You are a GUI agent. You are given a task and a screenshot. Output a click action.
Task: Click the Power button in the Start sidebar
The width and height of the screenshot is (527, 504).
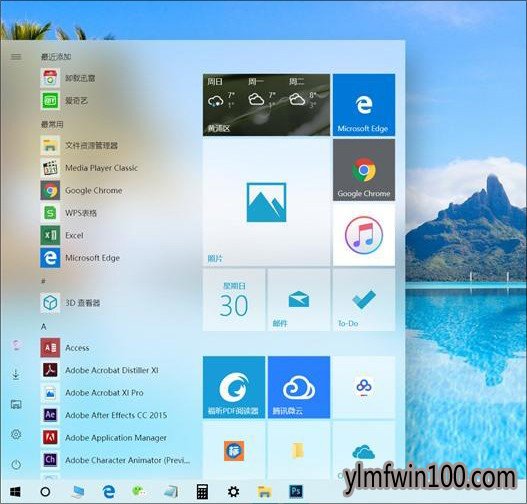[16, 465]
